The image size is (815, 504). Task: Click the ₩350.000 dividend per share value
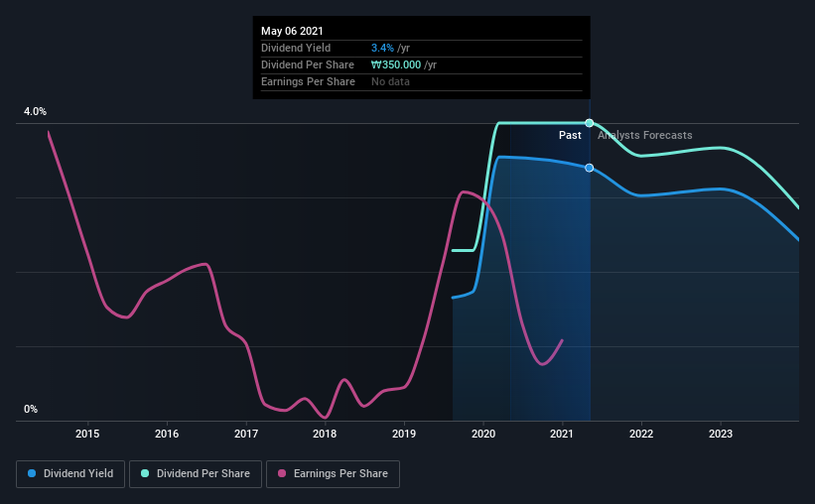396,64
